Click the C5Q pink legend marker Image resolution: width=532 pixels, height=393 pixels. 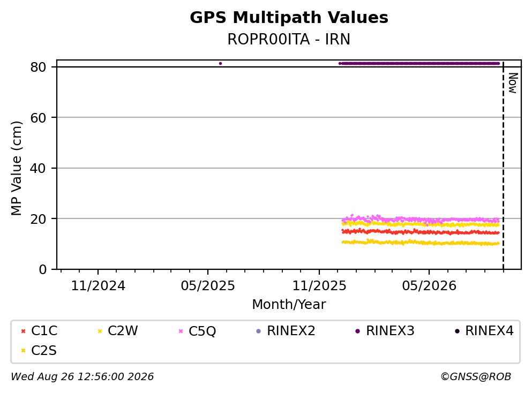181,331
